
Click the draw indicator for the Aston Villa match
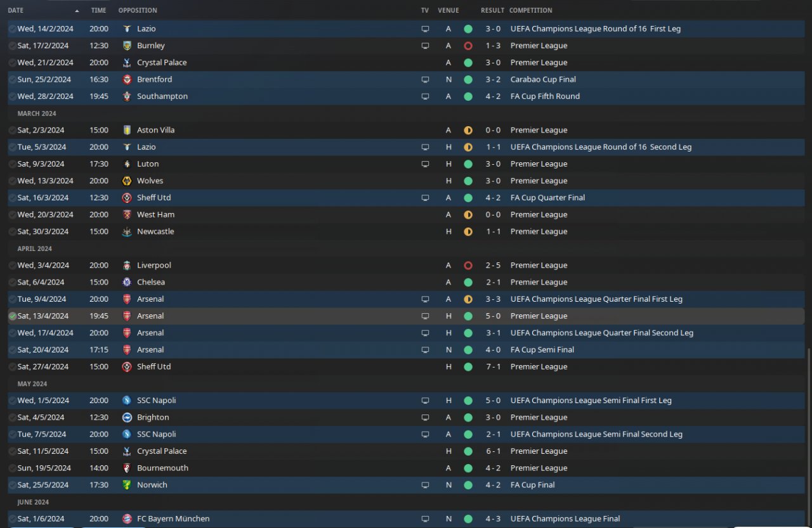tap(468, 130)
